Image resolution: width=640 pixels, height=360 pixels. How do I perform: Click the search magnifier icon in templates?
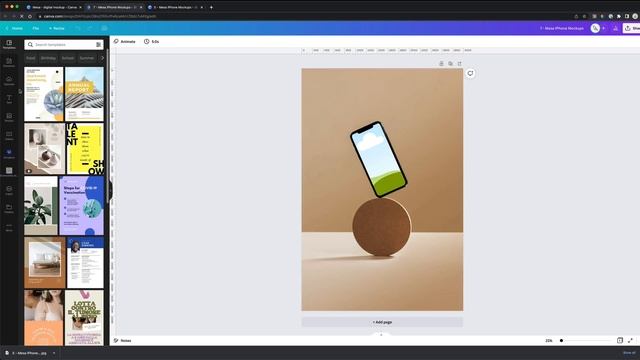point(30,44)
